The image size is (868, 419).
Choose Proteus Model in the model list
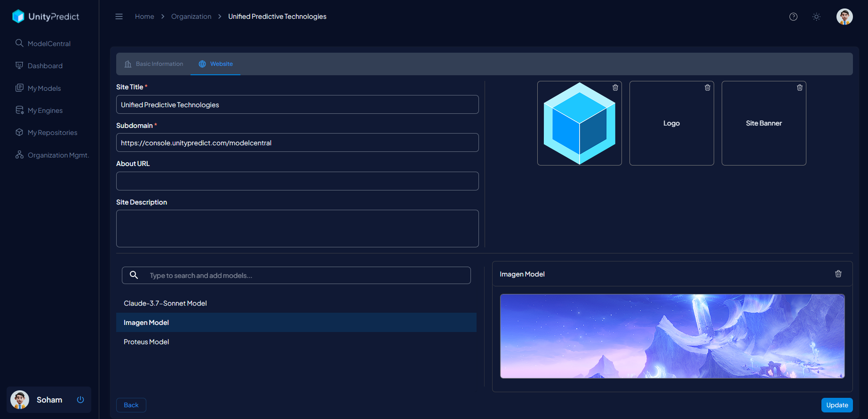[x=146, y=342]
